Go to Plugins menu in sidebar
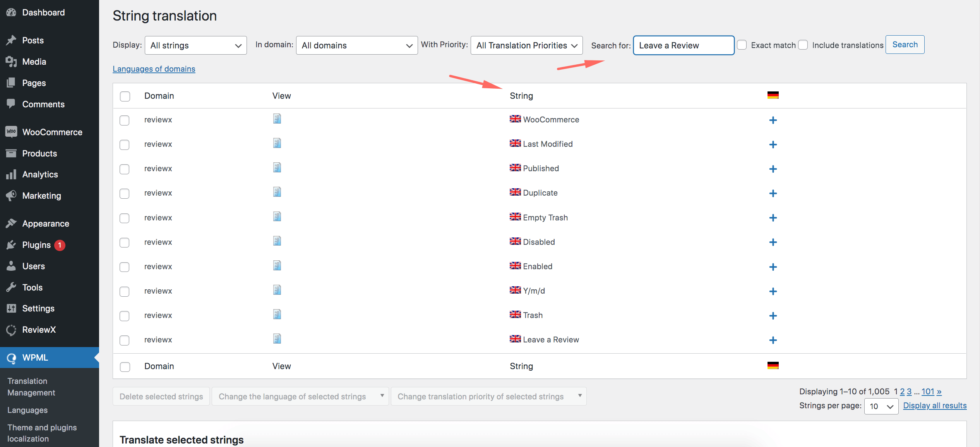 (x=36, y=245)
